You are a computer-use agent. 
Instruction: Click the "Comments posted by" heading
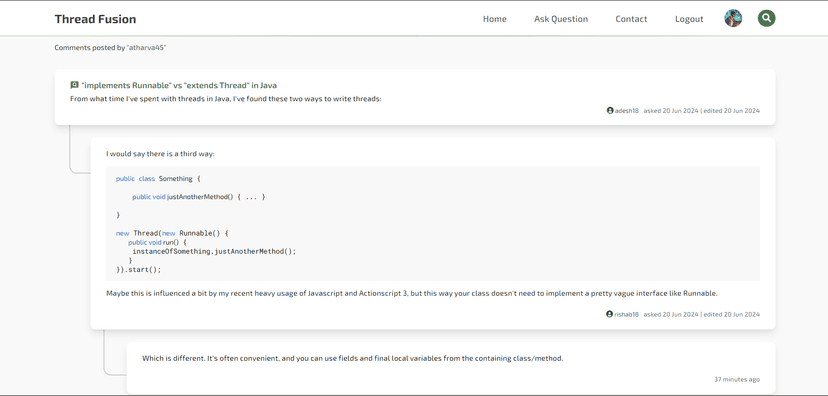90,48
